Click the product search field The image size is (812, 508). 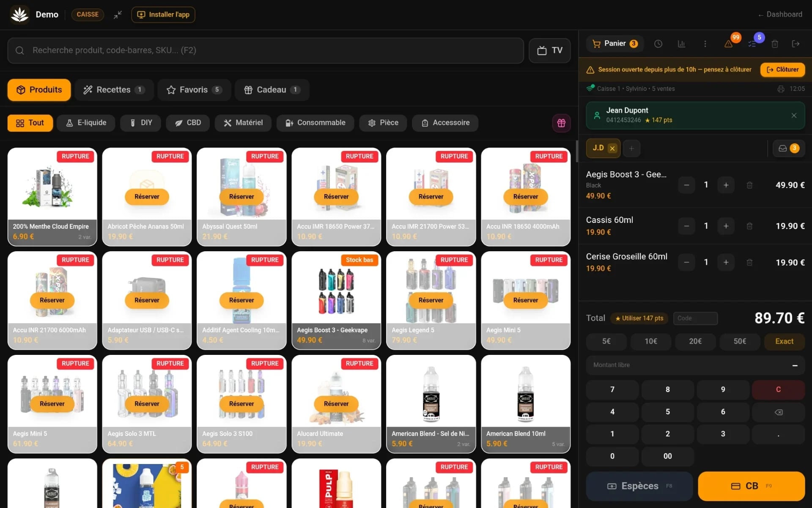pyautogui.click(x=266, y=50)
